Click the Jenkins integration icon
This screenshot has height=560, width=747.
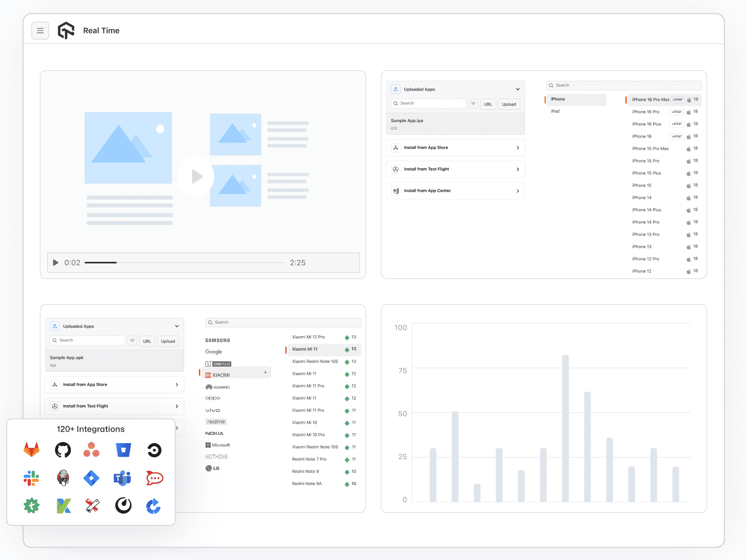tap(63, 478)
